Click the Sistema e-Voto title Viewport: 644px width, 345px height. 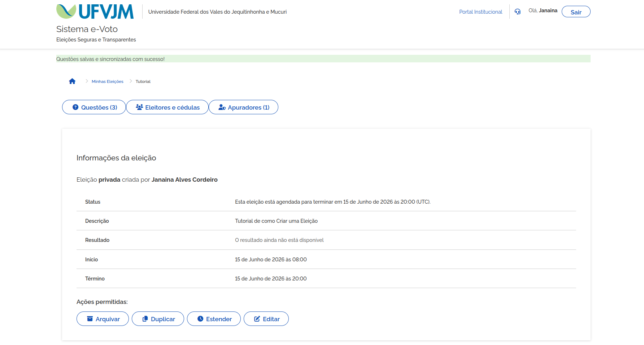[x=87, y=29]
